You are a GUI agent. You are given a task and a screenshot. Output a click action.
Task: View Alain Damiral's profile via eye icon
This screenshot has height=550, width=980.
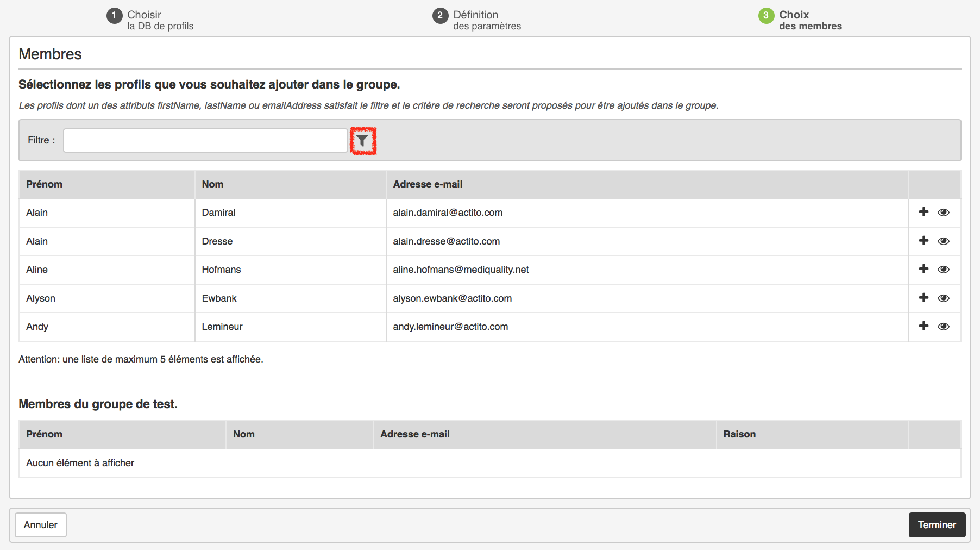tap(944, 212)
